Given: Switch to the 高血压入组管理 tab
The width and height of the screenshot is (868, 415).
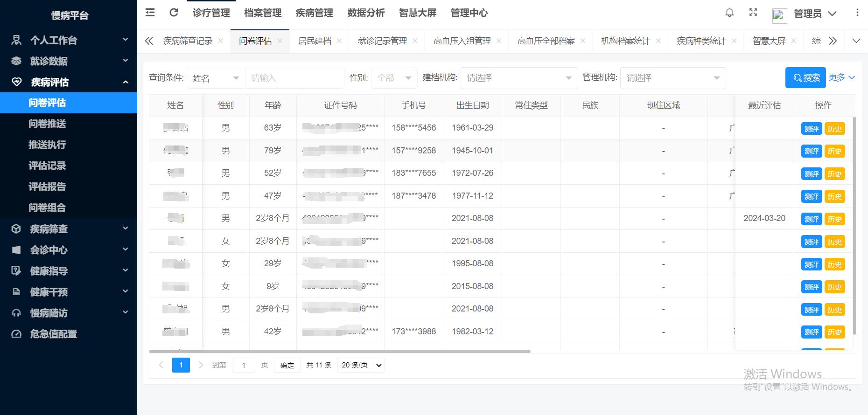Looking at the screenshot, I should [x=462, y=41].
